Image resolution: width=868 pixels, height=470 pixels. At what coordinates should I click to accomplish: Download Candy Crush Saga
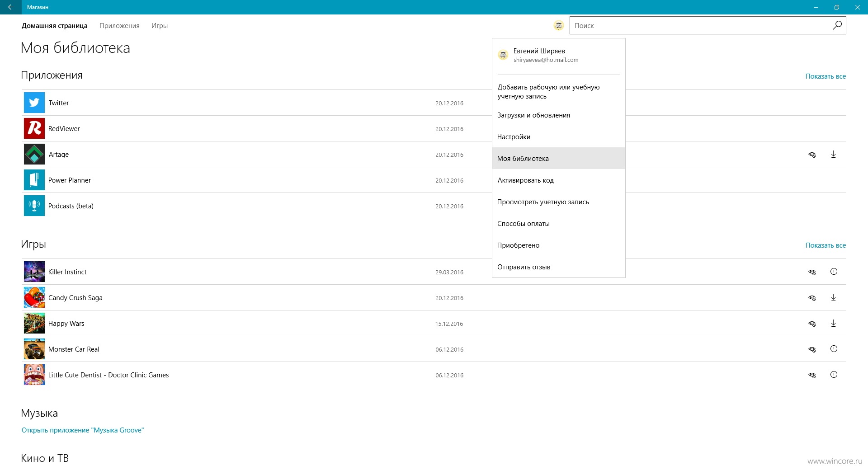click(x=834, y=298)
